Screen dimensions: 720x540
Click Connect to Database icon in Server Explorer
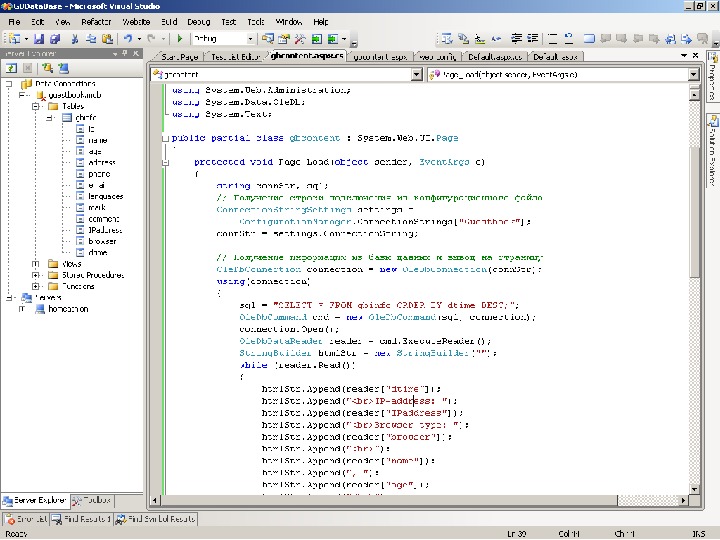(x=45, y=68)
